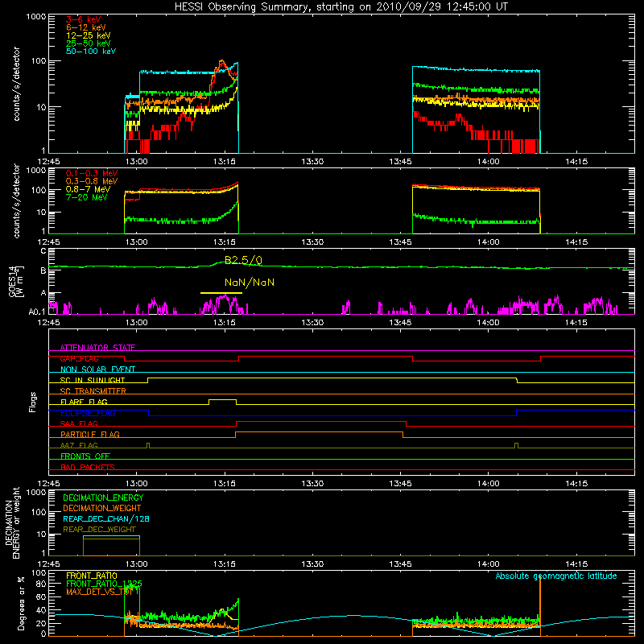Click the 13:45 time label under GOES panel
This screenshot has width=644, height=644.
pos(400,323)
